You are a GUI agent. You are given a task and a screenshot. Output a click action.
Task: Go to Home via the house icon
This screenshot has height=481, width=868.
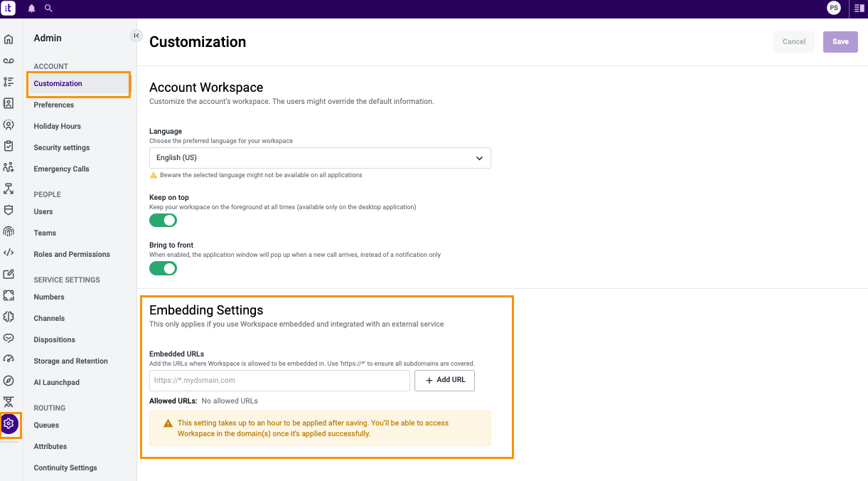pyautogui.click(x=9, y=39)
